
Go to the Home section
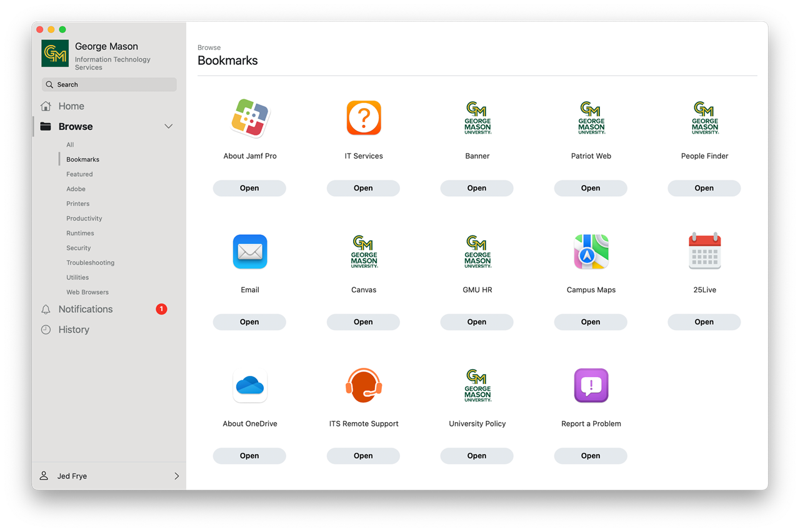click(x=71, y=106)
